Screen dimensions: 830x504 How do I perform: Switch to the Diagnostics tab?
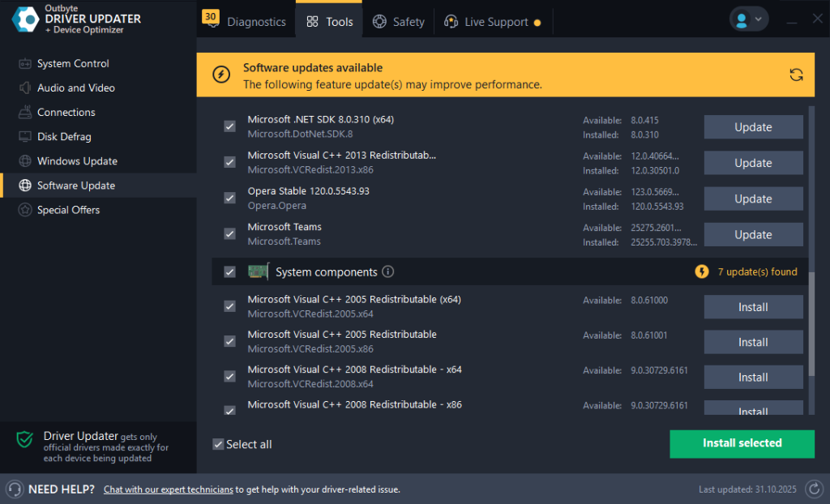click(255, 22)
